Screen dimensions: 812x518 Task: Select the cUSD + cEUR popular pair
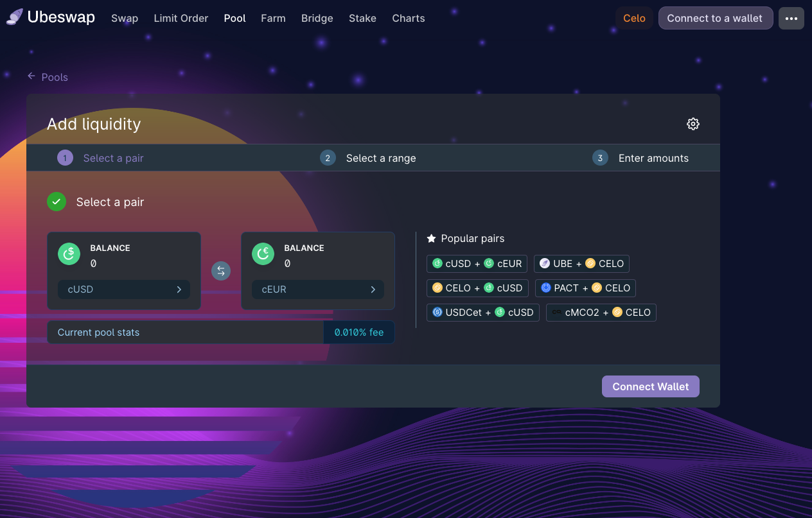coord(477,263)
